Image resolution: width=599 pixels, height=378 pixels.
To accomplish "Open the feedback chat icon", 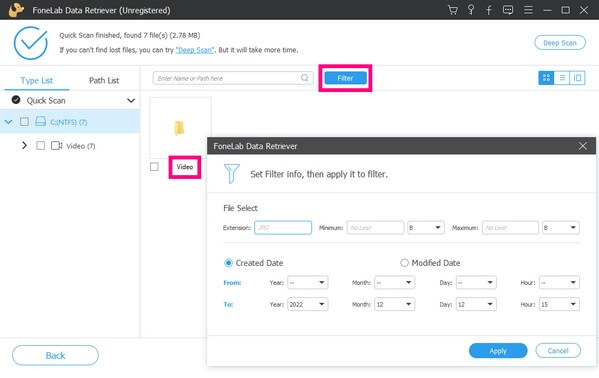I will coord(508,10).
